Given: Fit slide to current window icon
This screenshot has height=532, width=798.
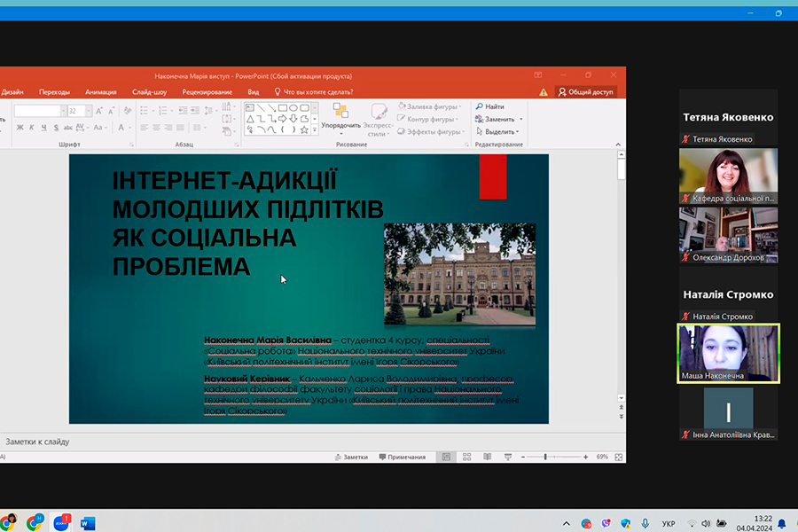Looking at the screenshot, I should 618,457.
